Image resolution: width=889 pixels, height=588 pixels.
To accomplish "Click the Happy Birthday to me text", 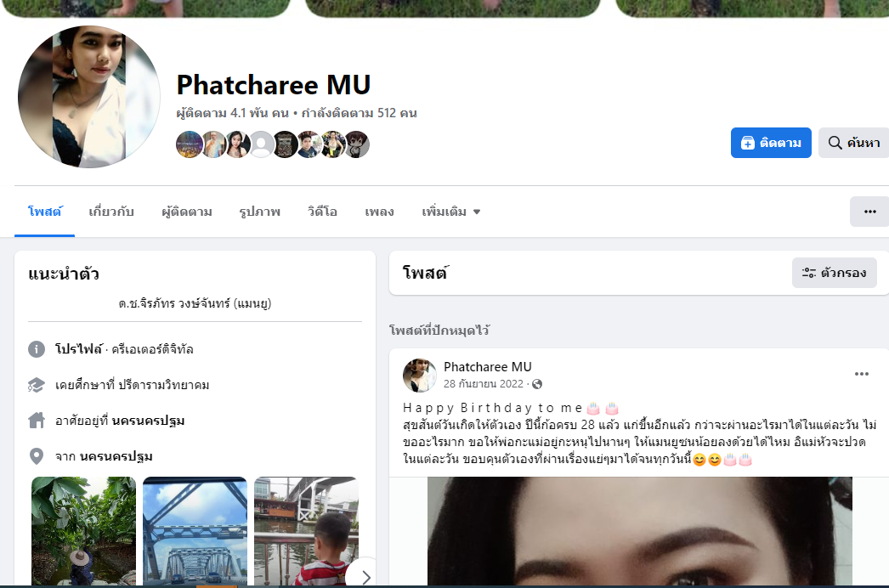I will pos(493,408).
